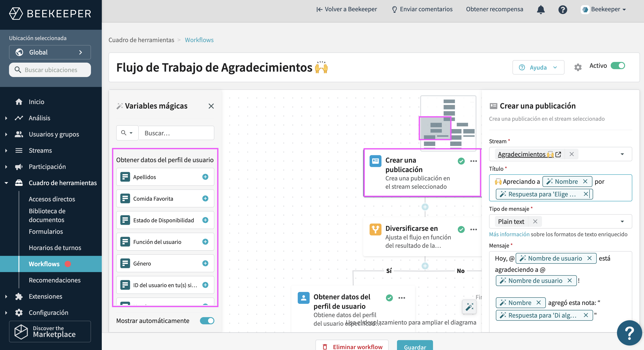
Task: Open the variable search filter dropdown
Action: coord(127,133)
